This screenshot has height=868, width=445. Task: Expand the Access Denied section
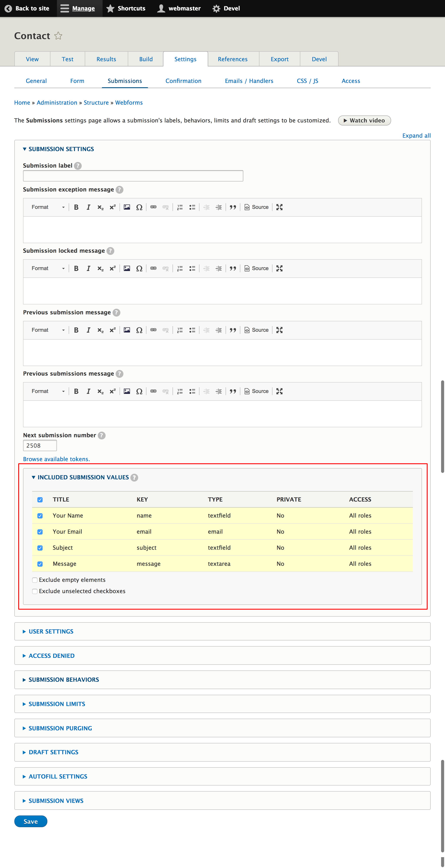coord(51,656)
